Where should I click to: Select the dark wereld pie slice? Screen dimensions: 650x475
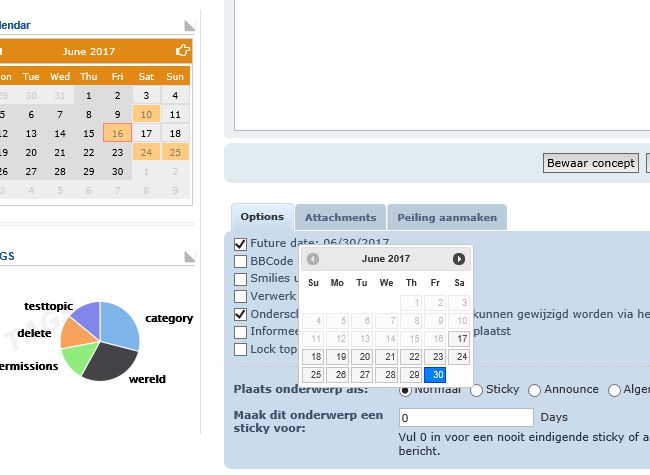click(112, 363)
